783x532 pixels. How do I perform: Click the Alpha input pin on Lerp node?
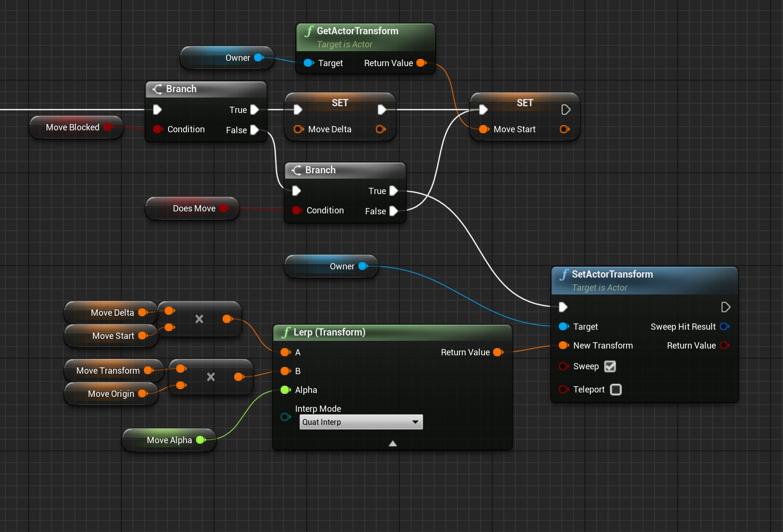(285, 390)
